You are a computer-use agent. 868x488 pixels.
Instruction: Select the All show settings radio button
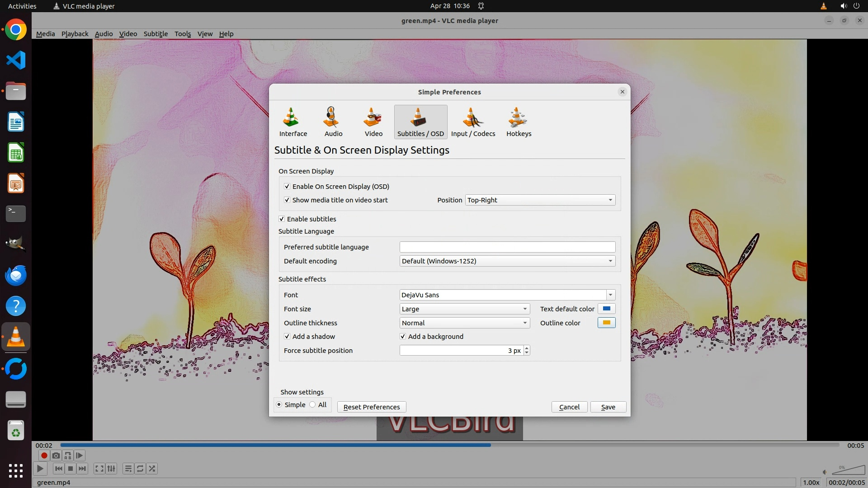(x=312, y=405)
